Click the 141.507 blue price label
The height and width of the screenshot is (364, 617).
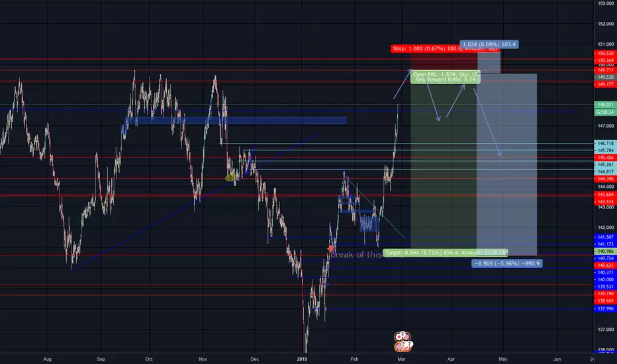(x=605, y=237)
